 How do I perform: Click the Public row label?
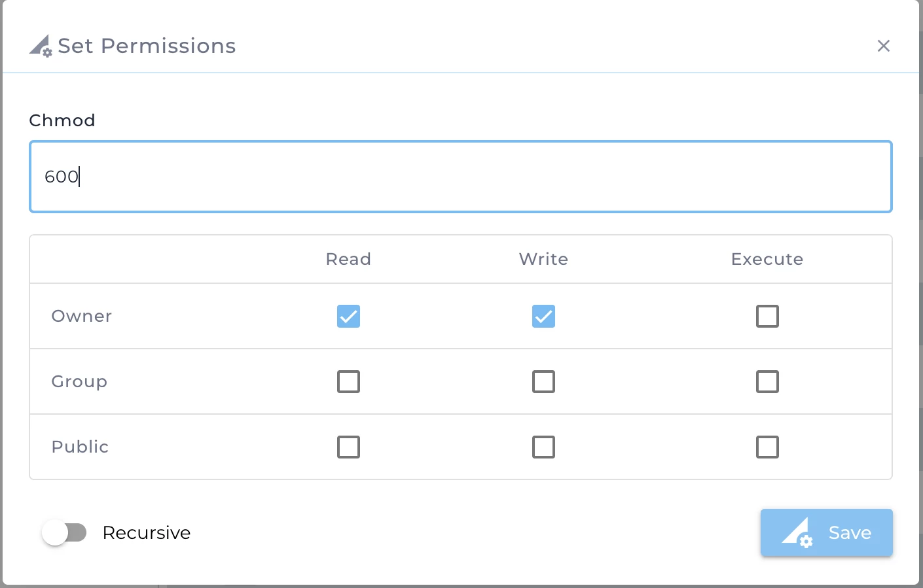coord(80,447)
